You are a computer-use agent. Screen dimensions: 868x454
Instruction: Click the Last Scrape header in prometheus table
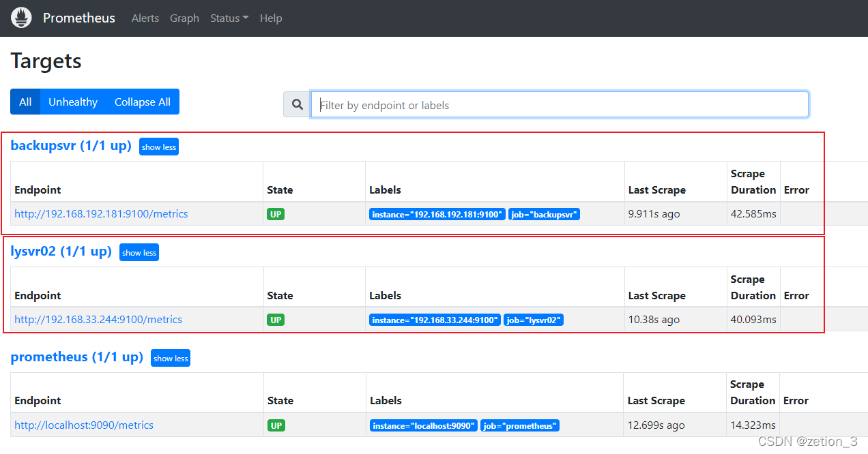(656, 401)
